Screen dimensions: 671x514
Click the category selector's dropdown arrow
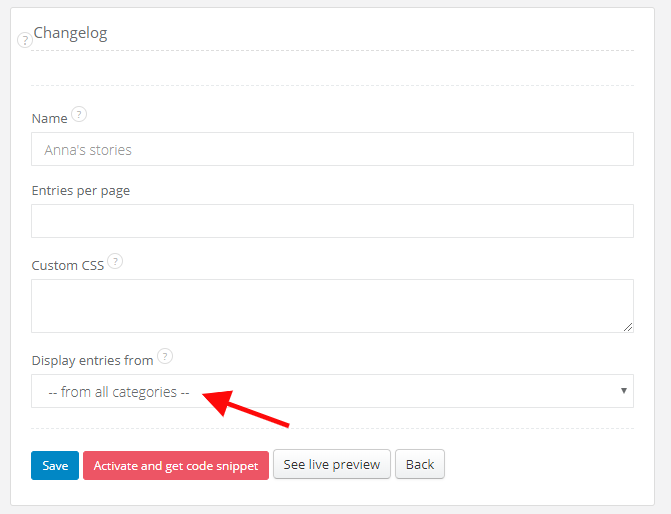(x=623, y=390)
